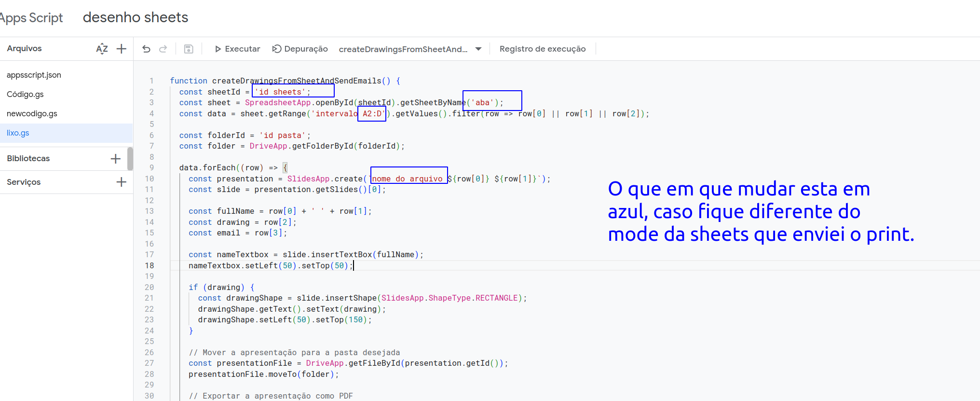Place cursor in 'id pasta' string

click(x=283, y=135)
